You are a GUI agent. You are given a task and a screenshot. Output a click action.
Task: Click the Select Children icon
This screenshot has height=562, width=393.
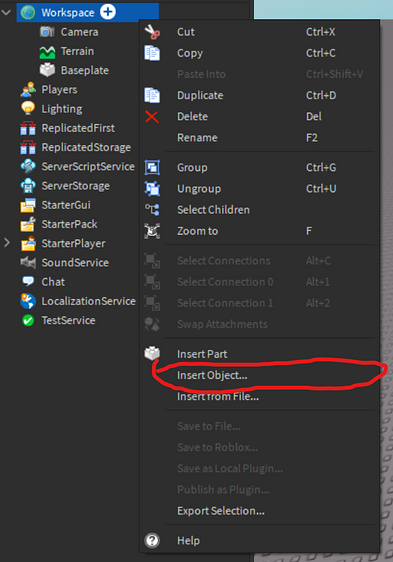coord(152,210)
